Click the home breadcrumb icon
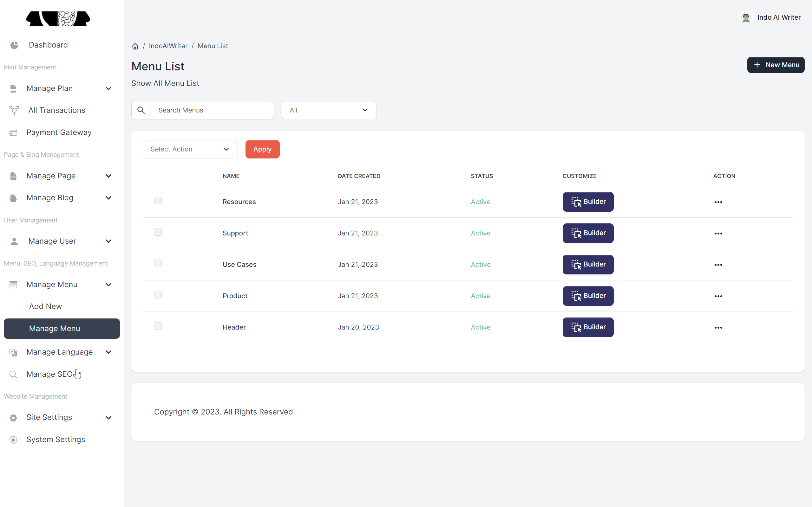 pyautogui.click(x=135, y=46)
